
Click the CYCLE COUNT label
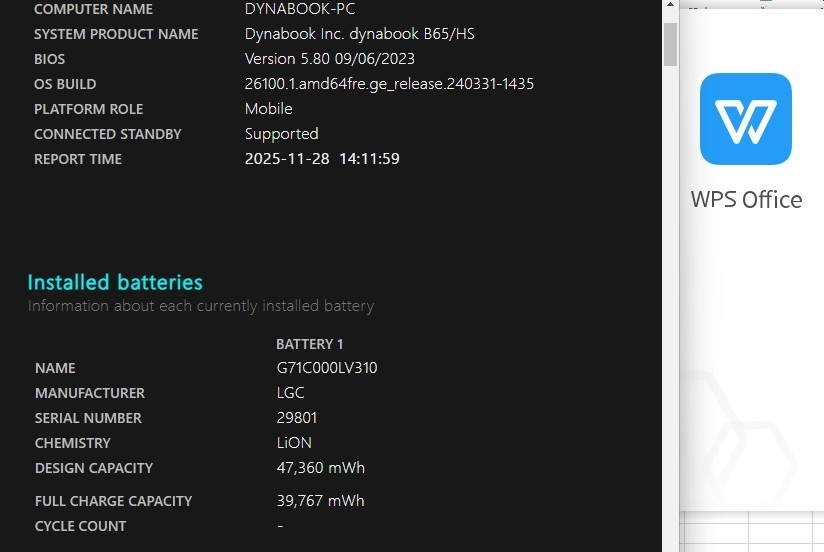[x=80, y=526]
